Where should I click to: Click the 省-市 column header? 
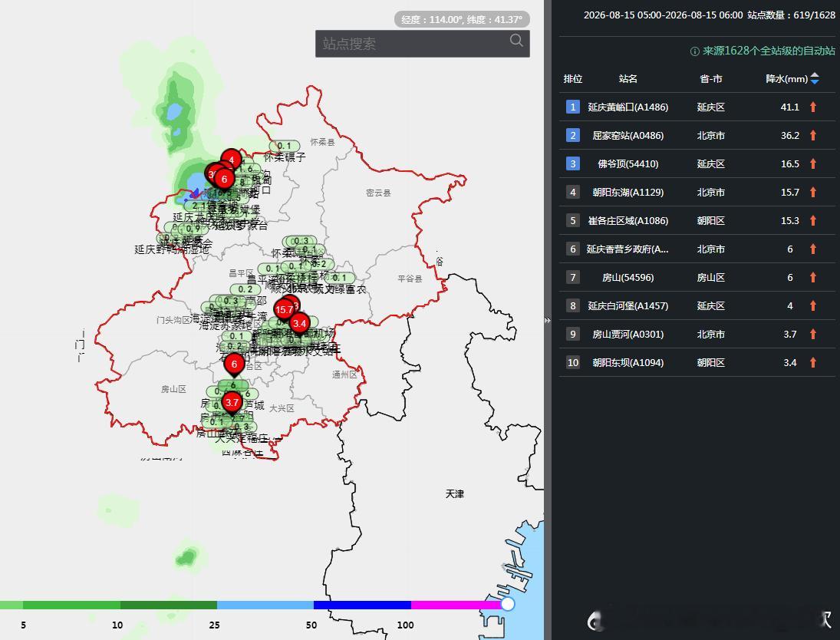click(x=711, y=79)
